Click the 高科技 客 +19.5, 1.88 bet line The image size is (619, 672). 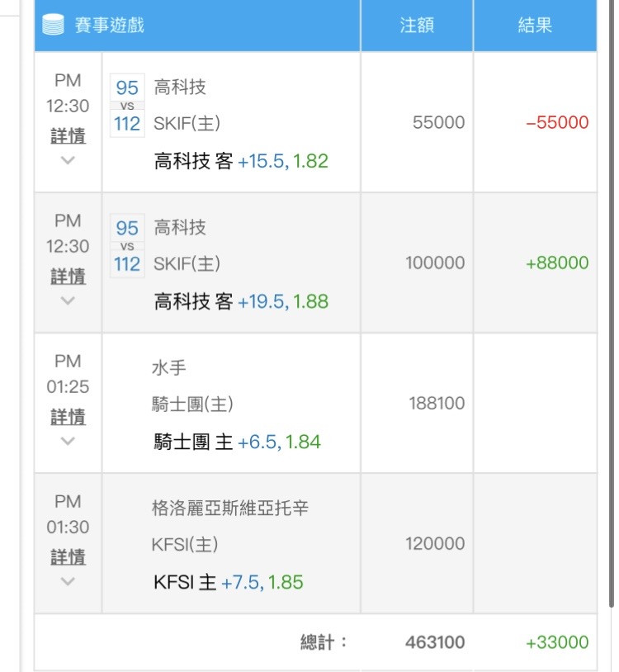point(241,301)
